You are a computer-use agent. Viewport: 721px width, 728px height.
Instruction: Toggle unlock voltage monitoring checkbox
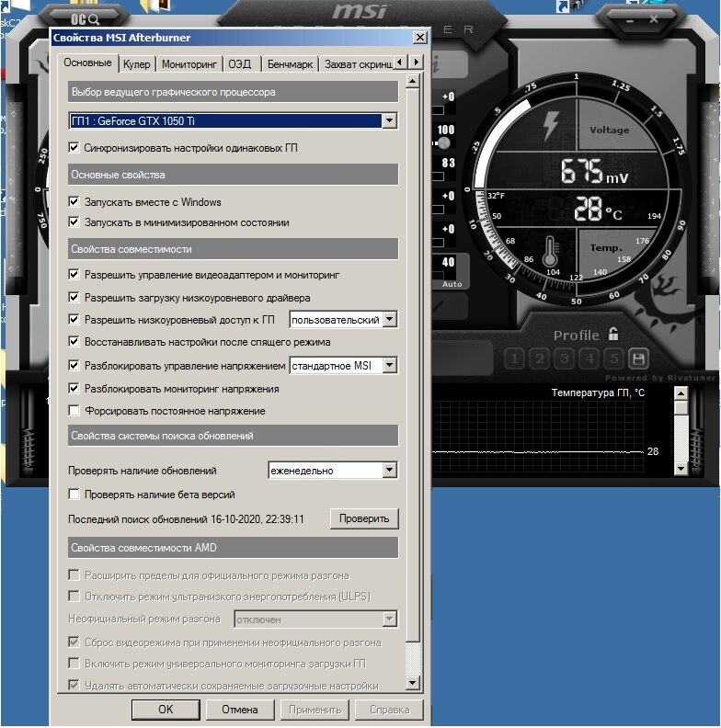click(x=74, y=388)
